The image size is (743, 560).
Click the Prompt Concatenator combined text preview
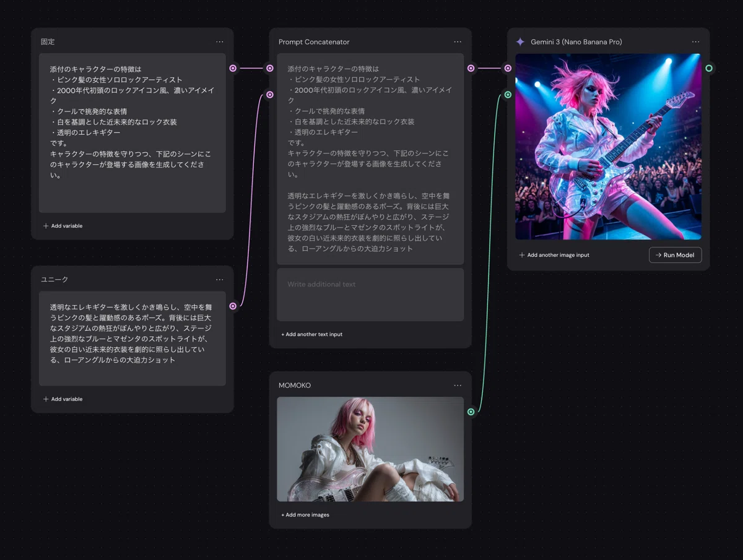point(370,159)
